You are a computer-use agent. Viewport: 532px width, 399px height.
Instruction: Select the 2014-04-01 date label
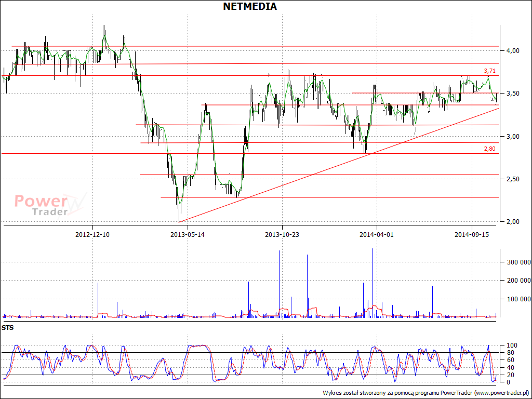377,234
